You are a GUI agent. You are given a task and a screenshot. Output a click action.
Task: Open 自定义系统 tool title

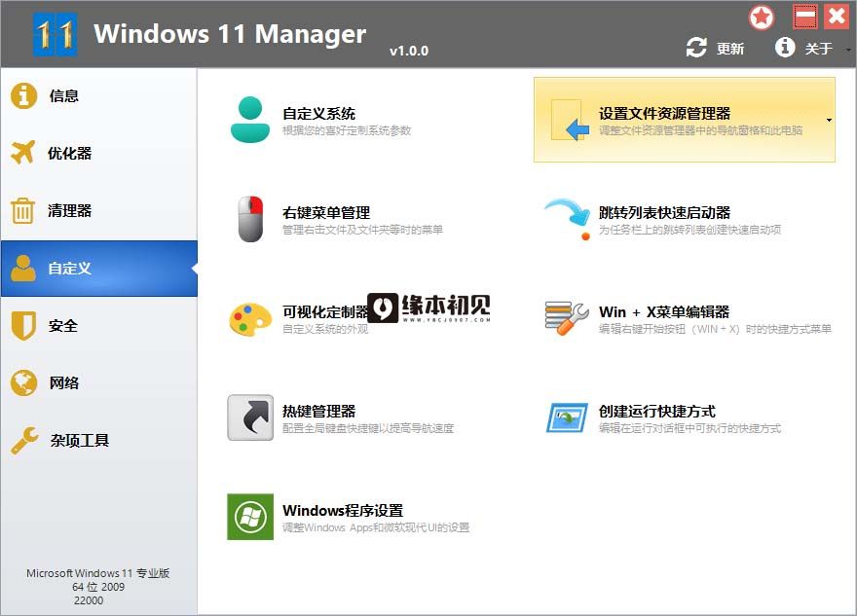pyautogui.click(x=318, y=114)
